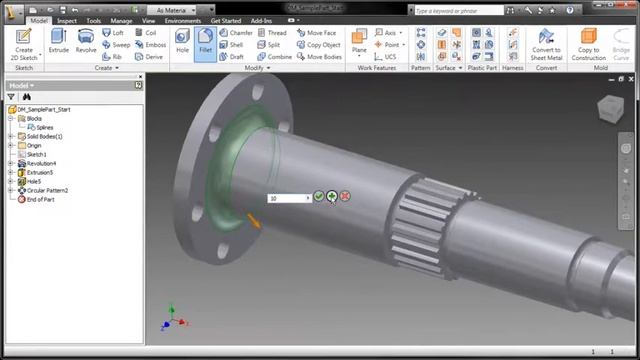
Task: Switch to the Model ribbon tab
Action: point(39,20)
